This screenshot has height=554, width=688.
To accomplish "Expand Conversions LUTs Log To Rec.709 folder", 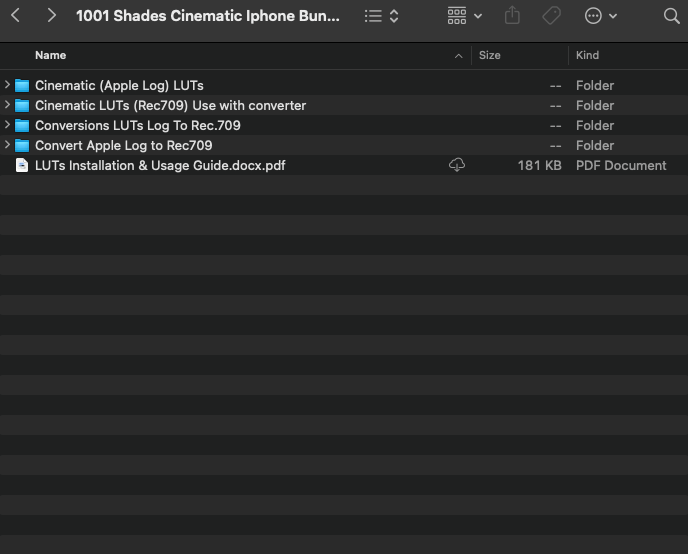I will coord(7,125).
